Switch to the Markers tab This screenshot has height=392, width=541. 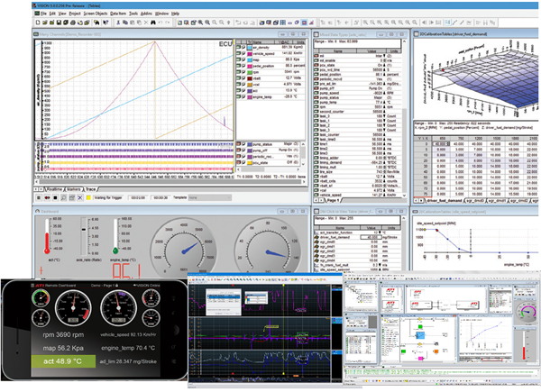click(x=74, y=189)
